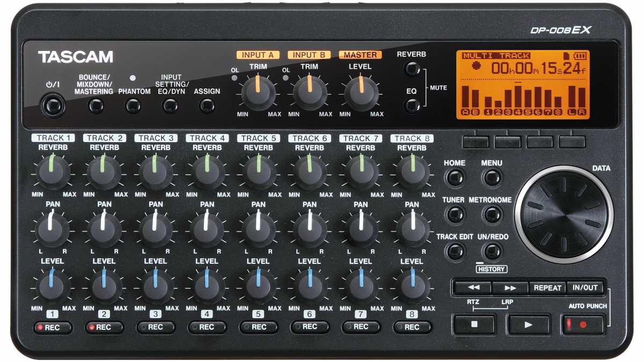Toggle the METRONOME button

click(492, 215)
